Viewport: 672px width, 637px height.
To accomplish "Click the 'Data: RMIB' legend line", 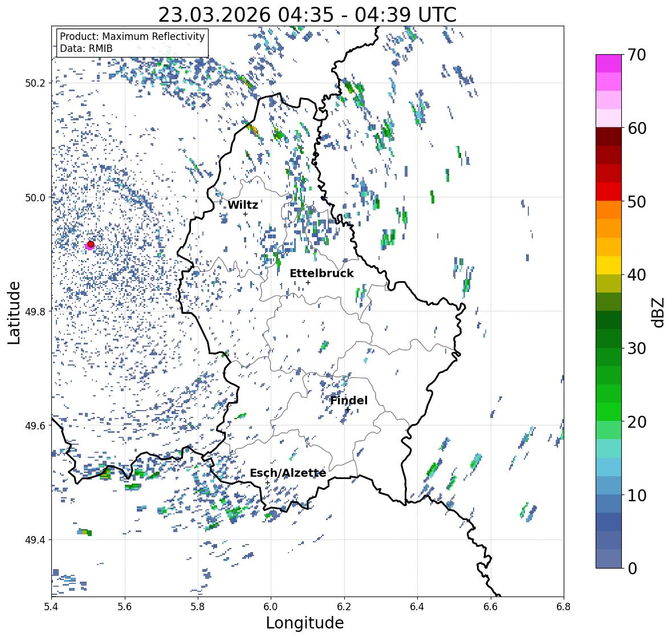I will point(86,48).
